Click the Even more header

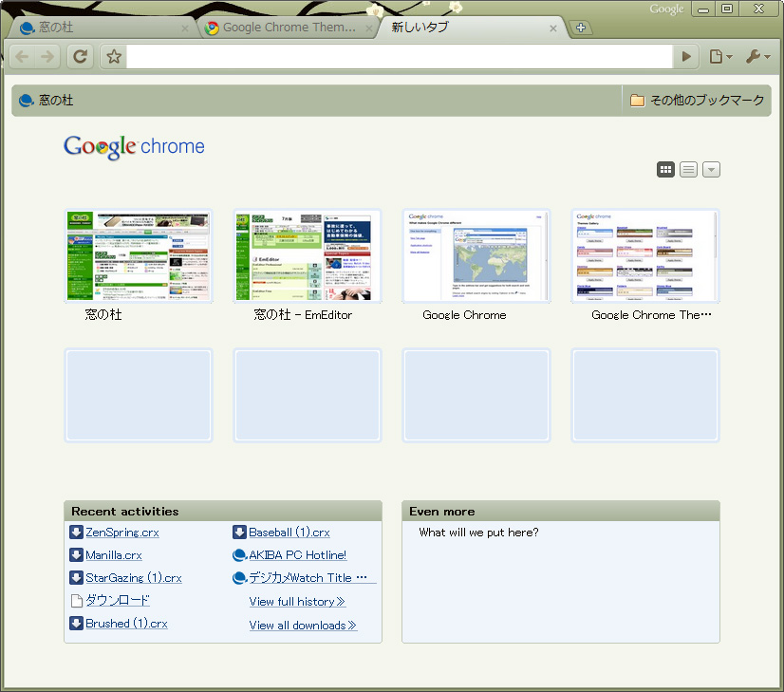(x=561, y=511)
